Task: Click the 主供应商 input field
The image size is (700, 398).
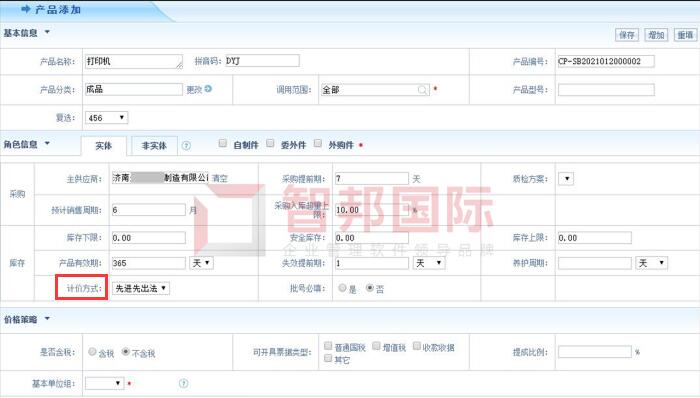Action: [160, 178]
